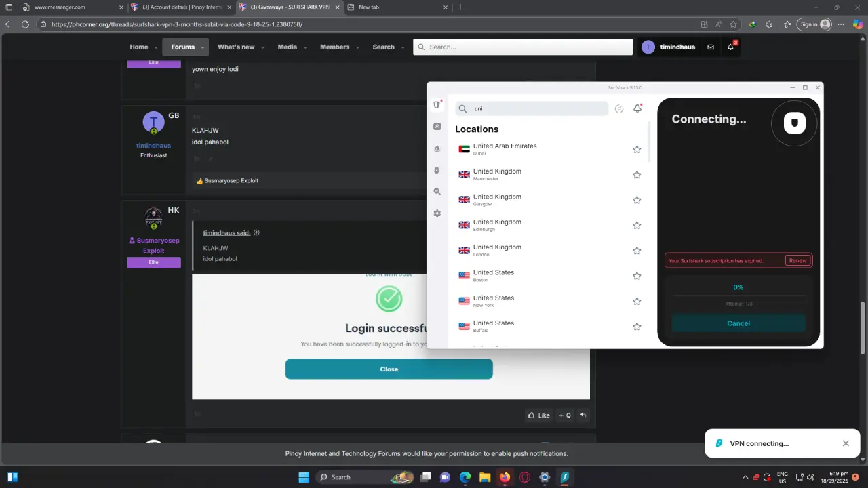Image resolution: width=868 pixels, height=488 pixels.
Task: Favorite the United Kingdom Edinburgh location
Action: [x=637, y=226]
